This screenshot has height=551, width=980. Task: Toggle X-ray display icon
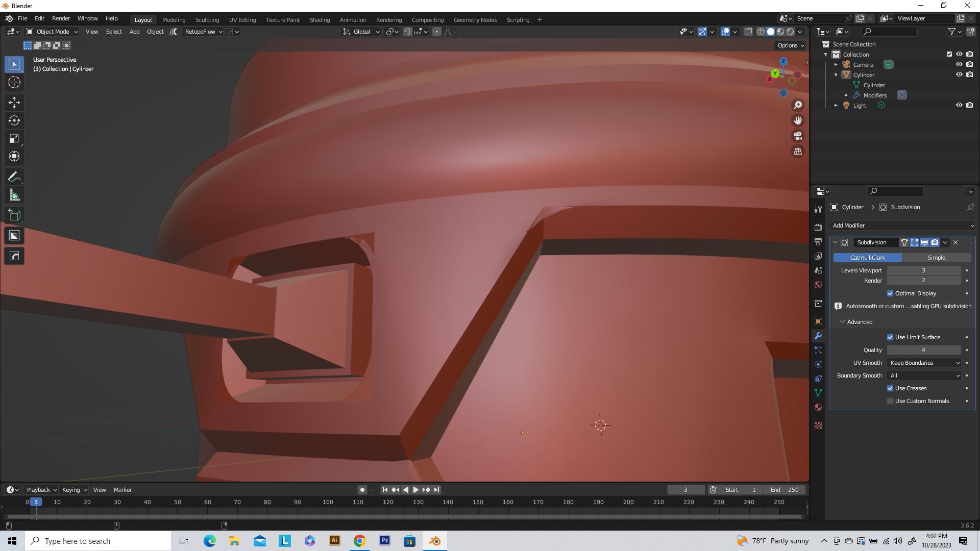point(748,32)
